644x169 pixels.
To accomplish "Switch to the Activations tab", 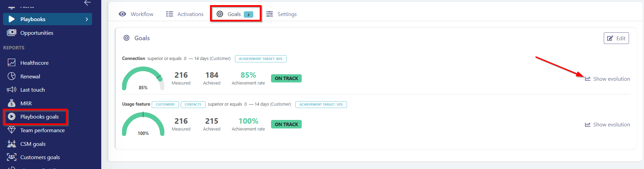I will tap(185, 14).
